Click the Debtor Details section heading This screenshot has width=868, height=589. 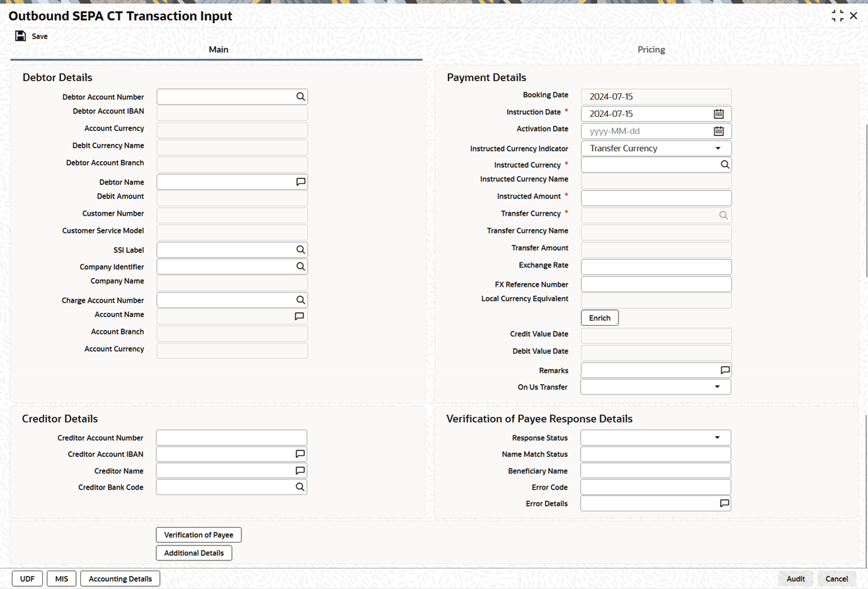(x=57, y=78)
